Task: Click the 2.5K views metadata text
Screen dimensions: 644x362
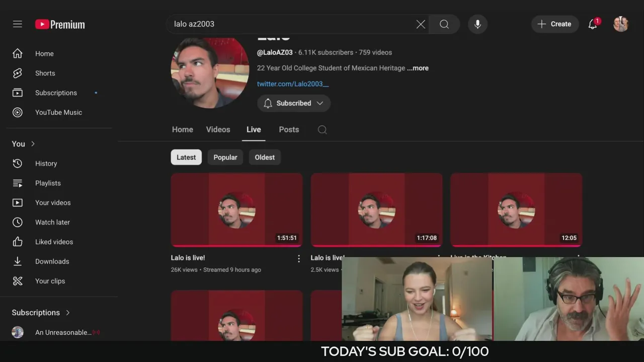Action: pos(325,270)
